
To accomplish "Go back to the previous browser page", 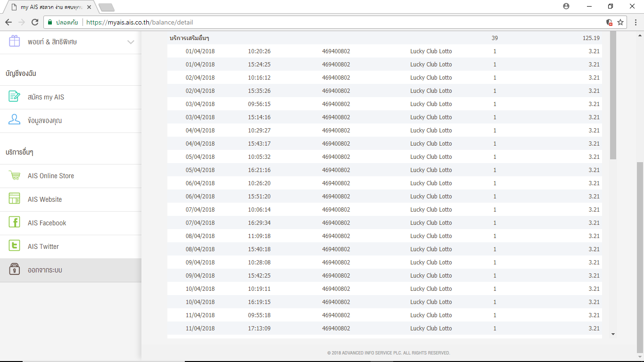I will [x=8, y=22].
